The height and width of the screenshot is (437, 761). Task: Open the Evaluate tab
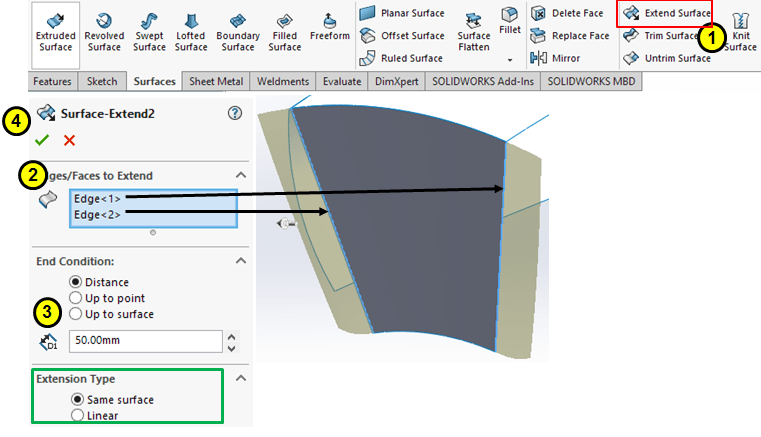pos(343,82)
